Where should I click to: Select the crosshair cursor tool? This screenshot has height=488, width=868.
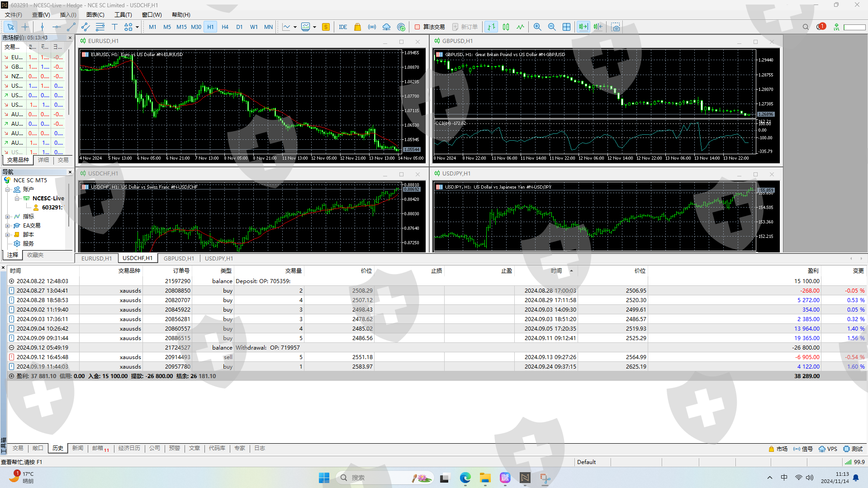tap(25, 27)
